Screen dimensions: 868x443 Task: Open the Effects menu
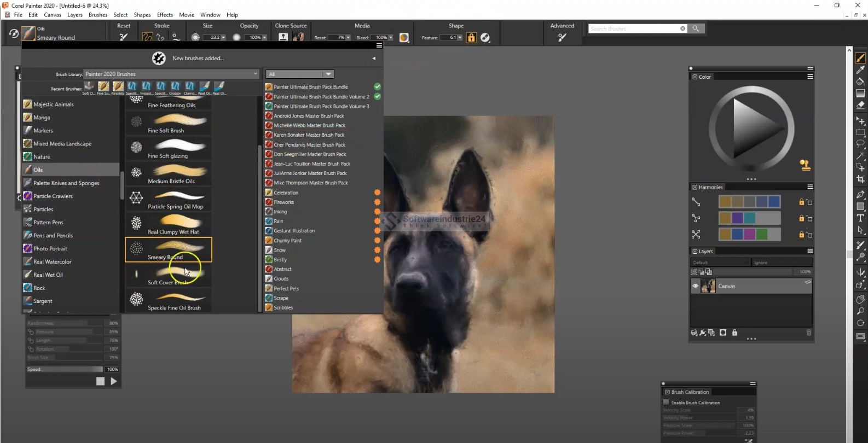pyautogui.click(x=165, y=15)
